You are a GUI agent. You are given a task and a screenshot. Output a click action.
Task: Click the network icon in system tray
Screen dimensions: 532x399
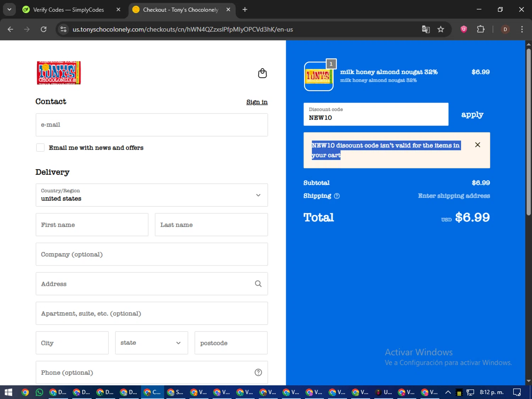470,392
